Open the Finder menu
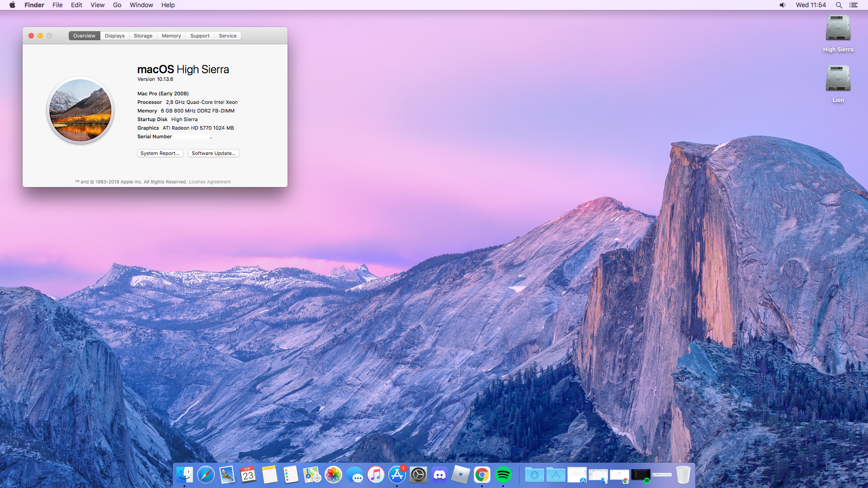Image resolution: width=868 pixels, height=488 pixels. [34, 5]
